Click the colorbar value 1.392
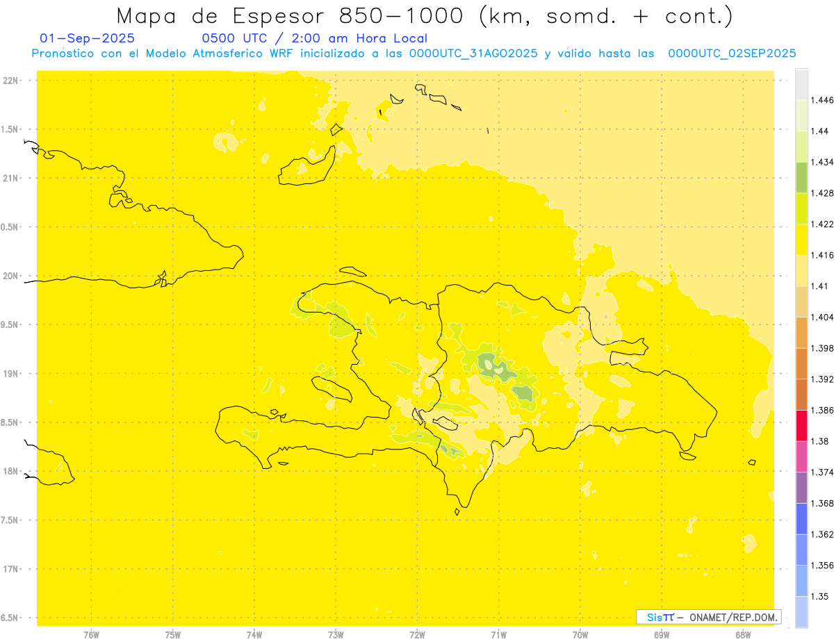The image size is (834, 644). tap(822, 379)
